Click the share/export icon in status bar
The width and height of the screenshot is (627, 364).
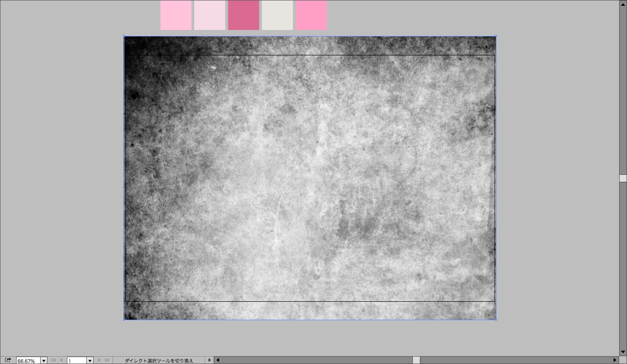(x=7, y=360)
